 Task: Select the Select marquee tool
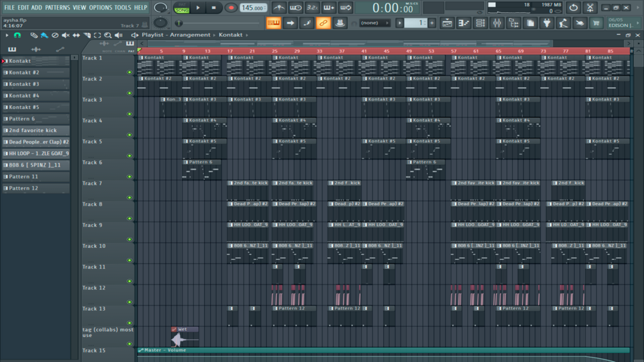point(97,35)
